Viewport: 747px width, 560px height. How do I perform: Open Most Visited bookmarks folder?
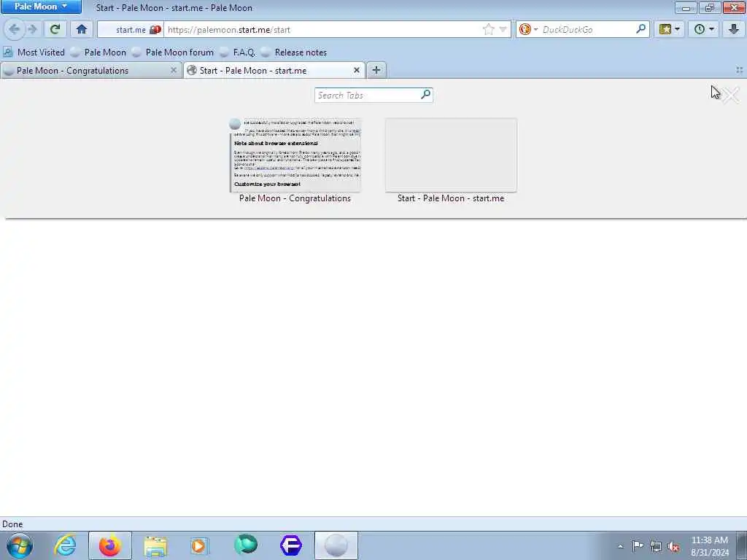pos(34,52)
